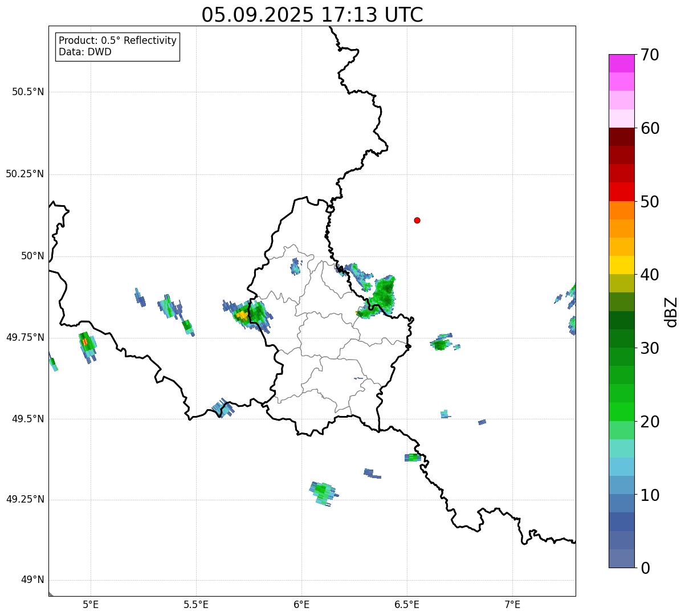Click the 7°E longitude tick label
This screenshot has height=616, width=685.
click(512, 604)
